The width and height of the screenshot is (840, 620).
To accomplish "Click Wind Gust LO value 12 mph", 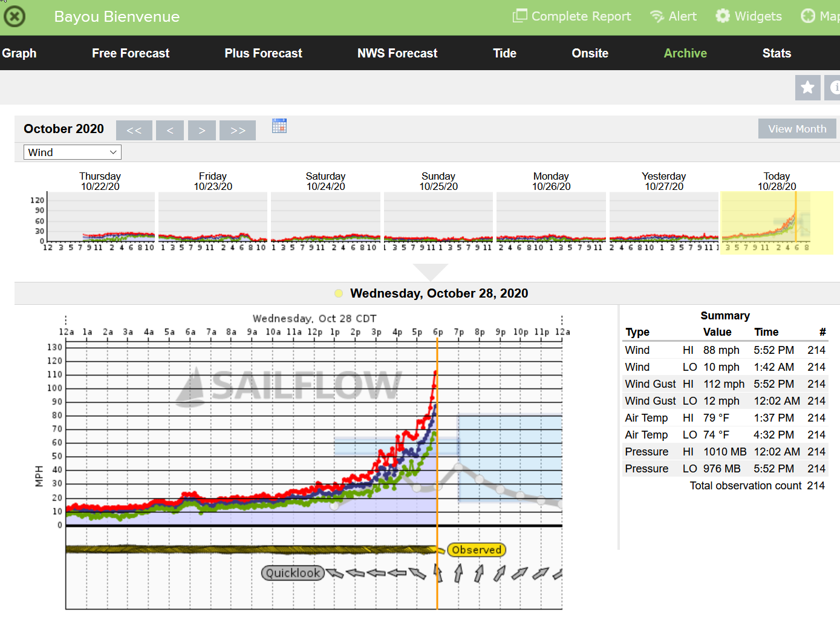I will [721, 401].
